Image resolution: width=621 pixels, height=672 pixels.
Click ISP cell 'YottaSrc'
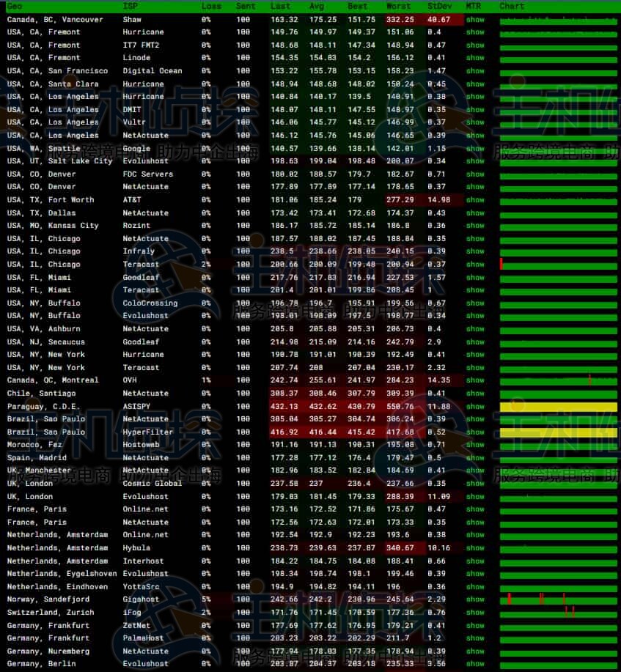(x=141, y=587)
